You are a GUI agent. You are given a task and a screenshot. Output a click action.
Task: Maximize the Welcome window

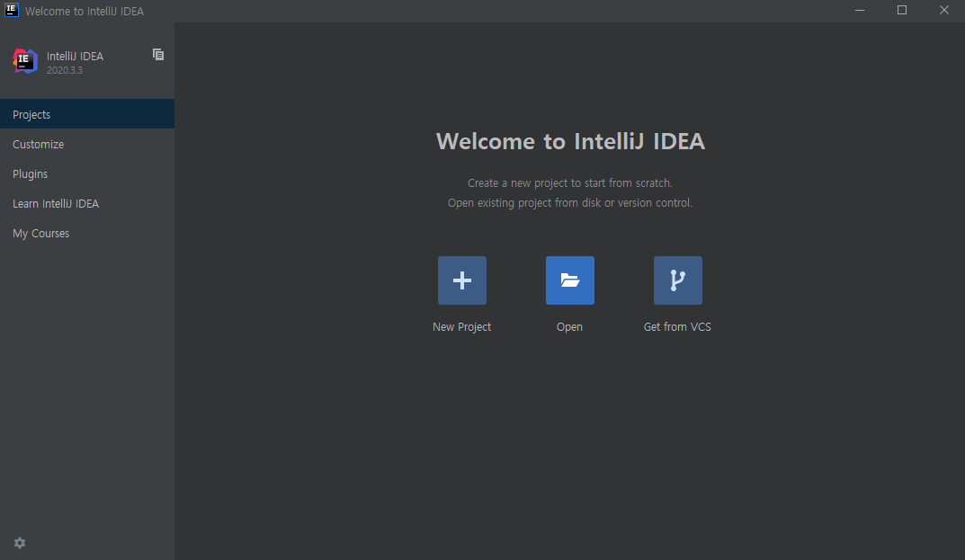[x=902, y=11]
